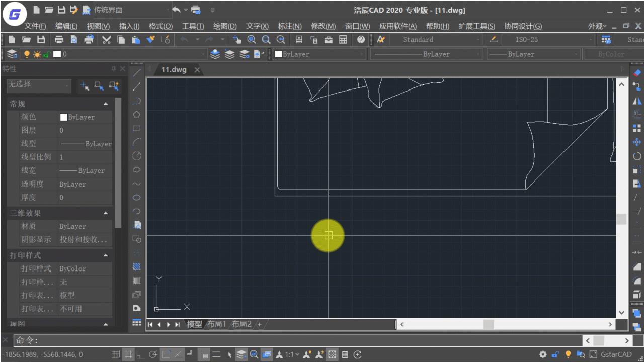Switch to the 布局1 layout tab
This screenshot has height=362, width=644.
(217, 324)
